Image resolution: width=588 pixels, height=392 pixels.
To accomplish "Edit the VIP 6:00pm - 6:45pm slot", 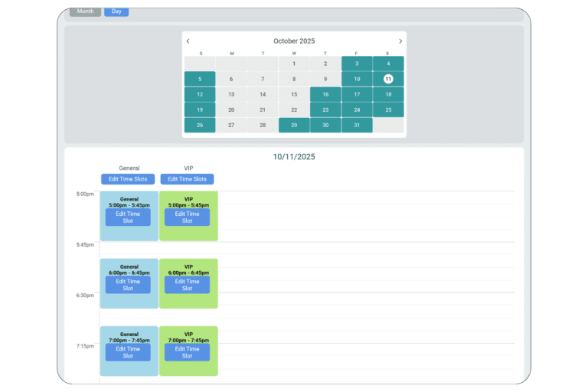I will click(188, 285).
